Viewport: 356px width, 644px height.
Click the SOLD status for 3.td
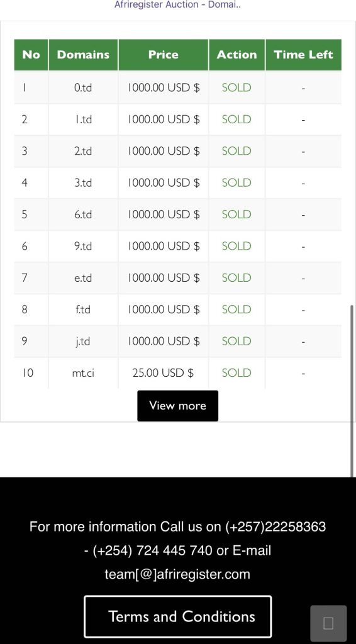click(236, 182)
